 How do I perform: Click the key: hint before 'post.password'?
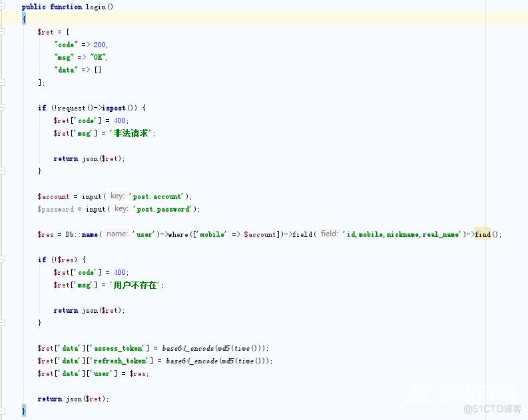tap(121, 209)
